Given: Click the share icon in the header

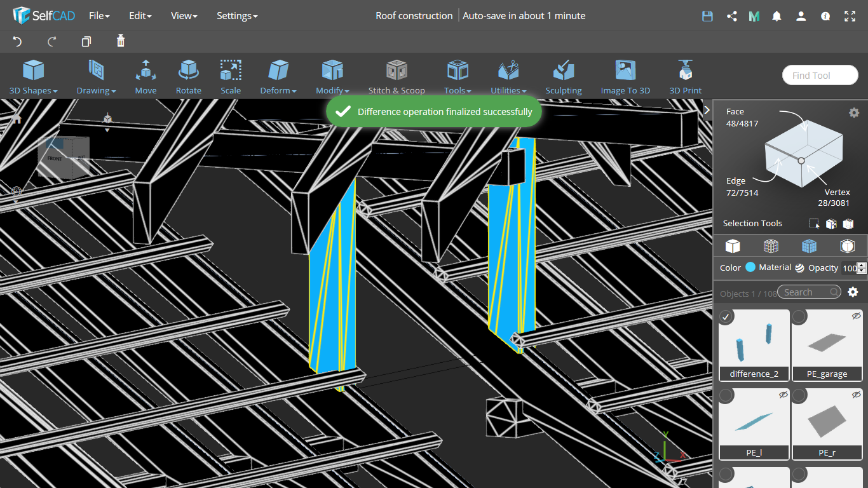Looking at the screenshot, I should (731, 16).
